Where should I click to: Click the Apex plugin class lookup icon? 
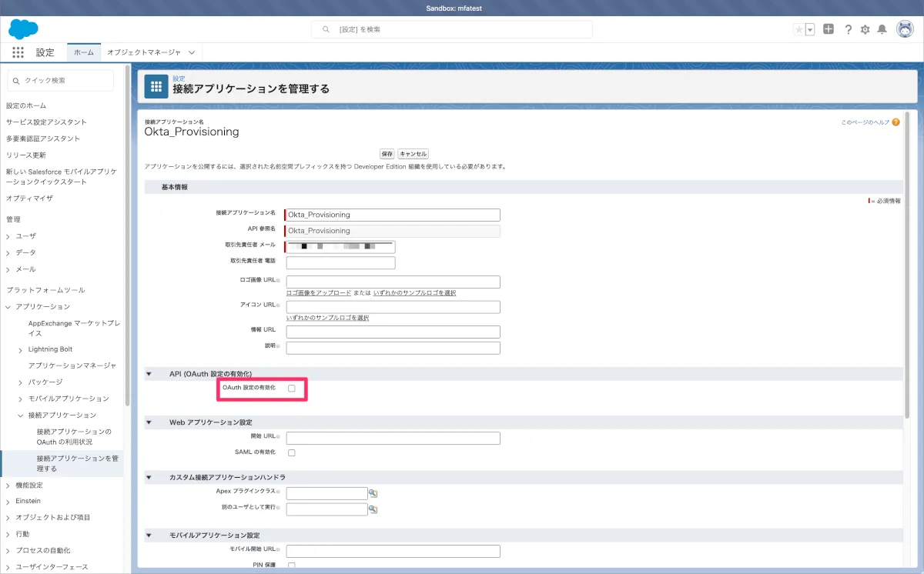click(373, 493)
